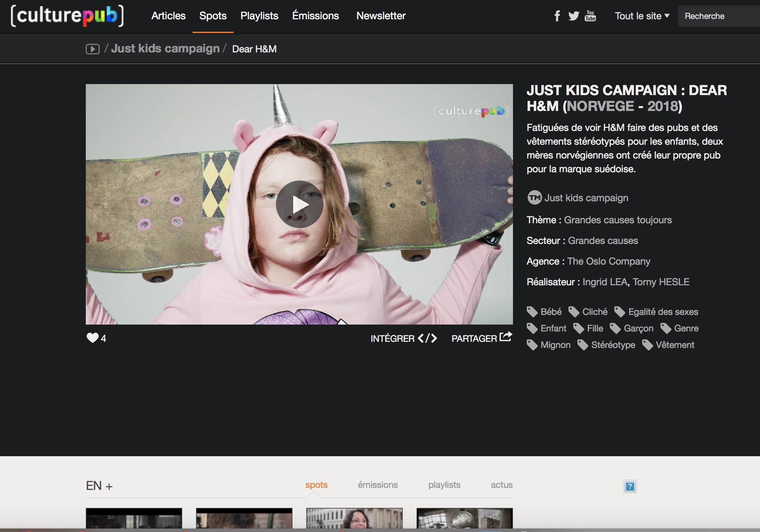Click the NORVEGE country link in title
Image resolution: width=760 pixels, height=532 pixels.
pyautogui.click(x=600, y=106)
